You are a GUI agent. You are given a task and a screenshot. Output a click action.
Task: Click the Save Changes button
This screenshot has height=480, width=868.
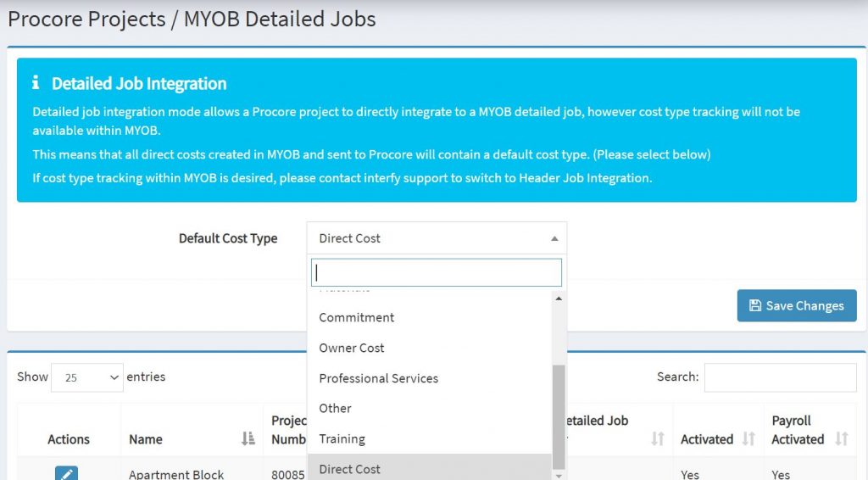coord(797,305)
